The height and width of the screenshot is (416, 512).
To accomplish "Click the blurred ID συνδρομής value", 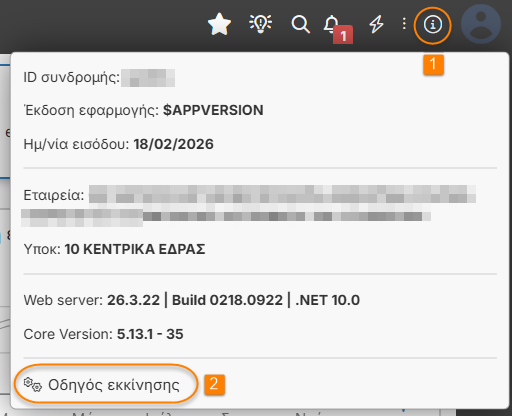I will 148,78.
